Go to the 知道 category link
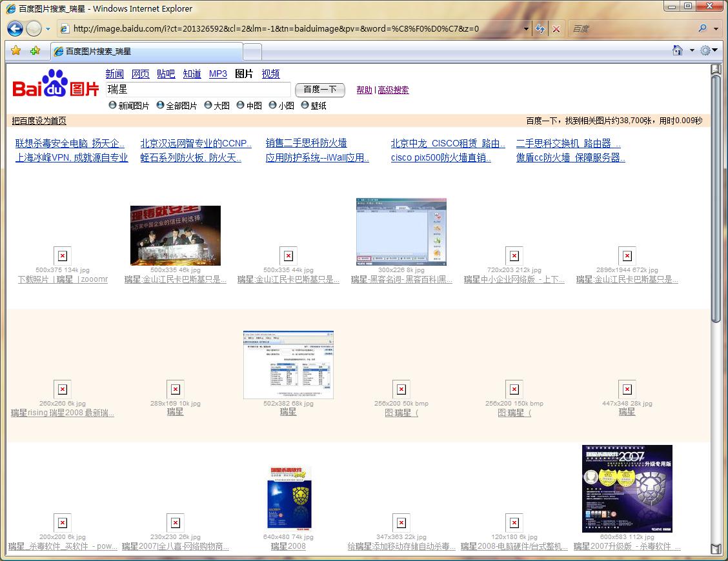 (192, 74)
